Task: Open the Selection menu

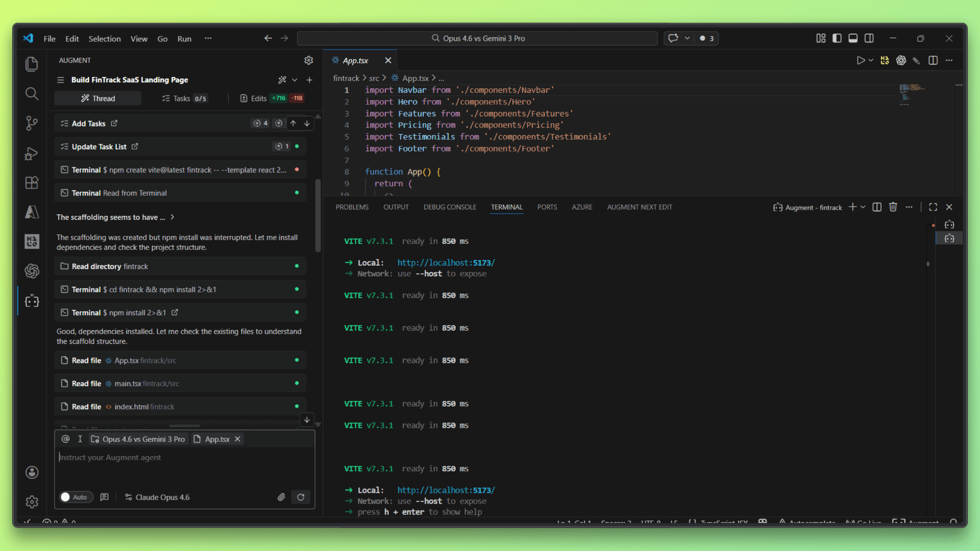Action: point(105,39)
